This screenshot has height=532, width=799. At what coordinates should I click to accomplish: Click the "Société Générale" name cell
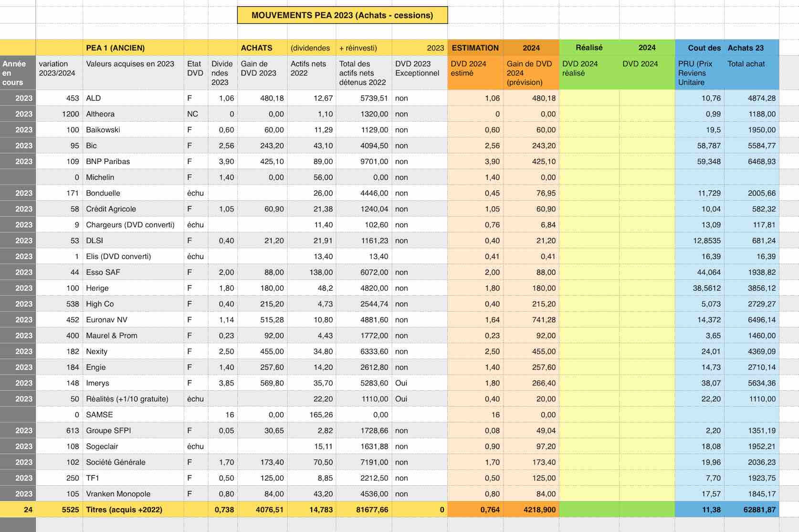click(x=133, y=462)
